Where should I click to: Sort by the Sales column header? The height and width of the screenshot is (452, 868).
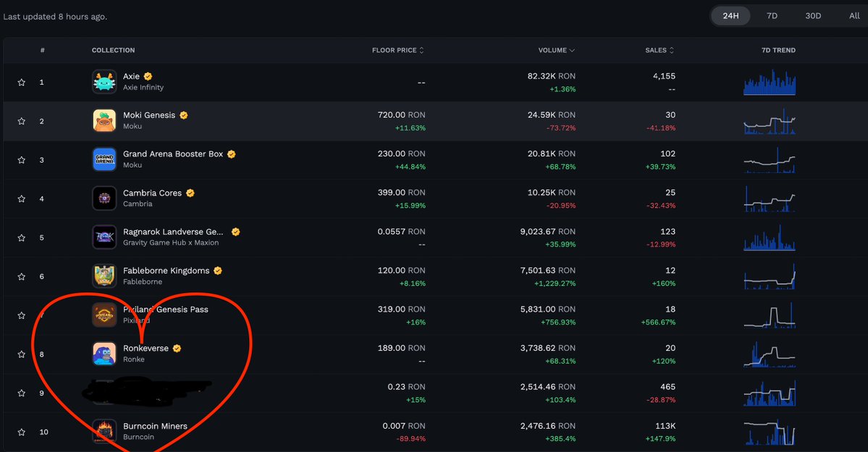click(660, 51)
